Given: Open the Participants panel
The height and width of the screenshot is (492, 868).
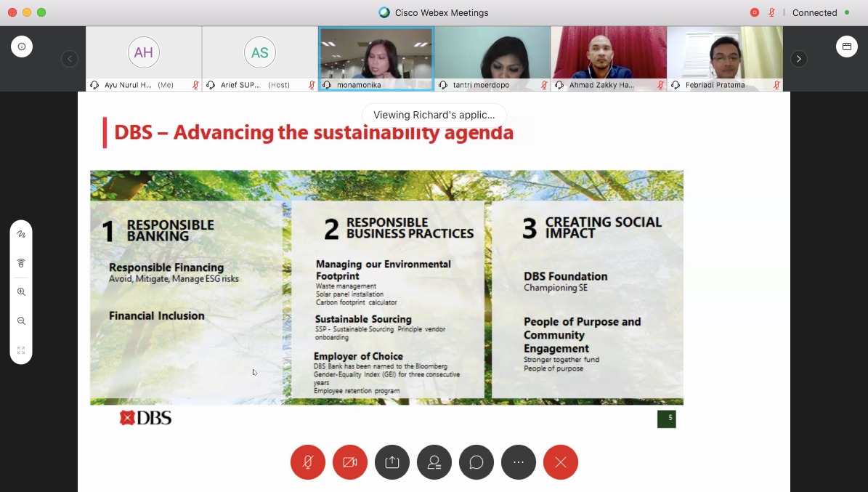Looking at the screenshot, I should pos(434,462).
